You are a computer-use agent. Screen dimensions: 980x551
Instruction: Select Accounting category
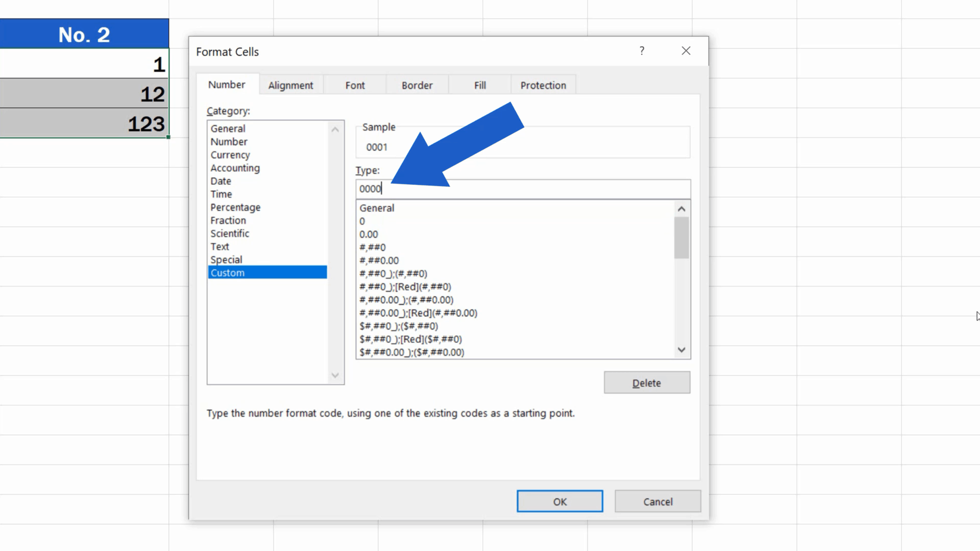pos(267,168)
